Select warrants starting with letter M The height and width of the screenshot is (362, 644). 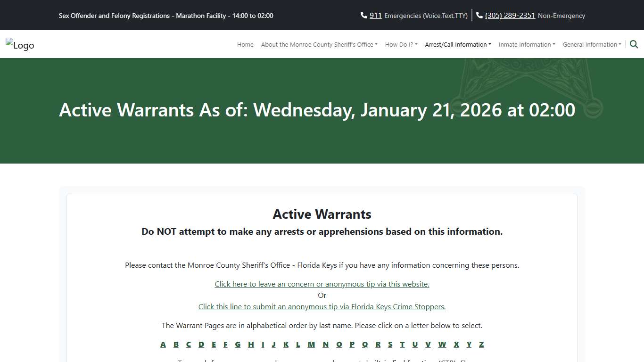(x=311, y=345)
